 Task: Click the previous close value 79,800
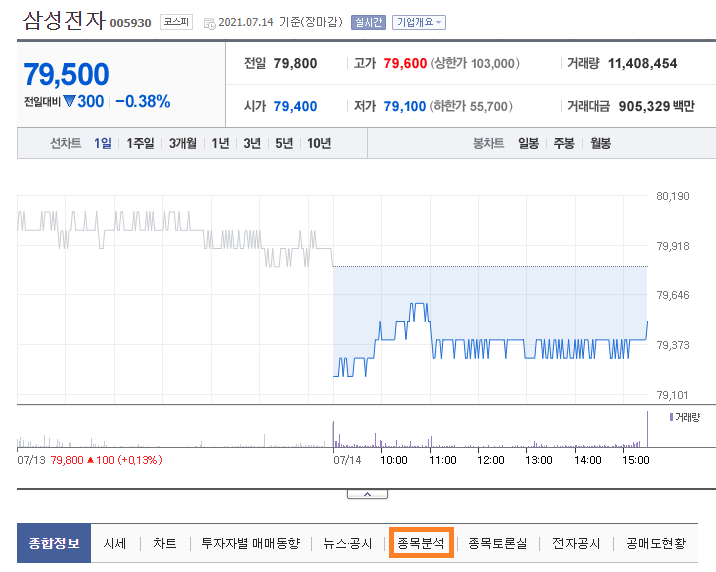[295, 63]
